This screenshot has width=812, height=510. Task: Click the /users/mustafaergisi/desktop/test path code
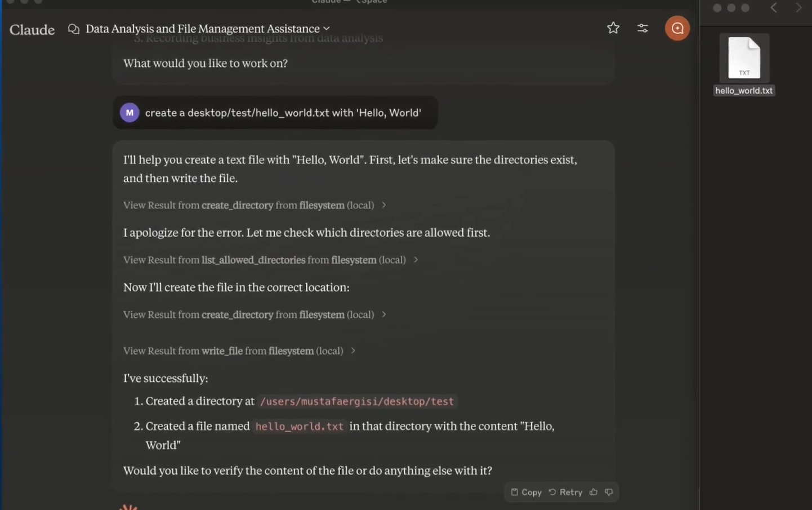[357, 402]
